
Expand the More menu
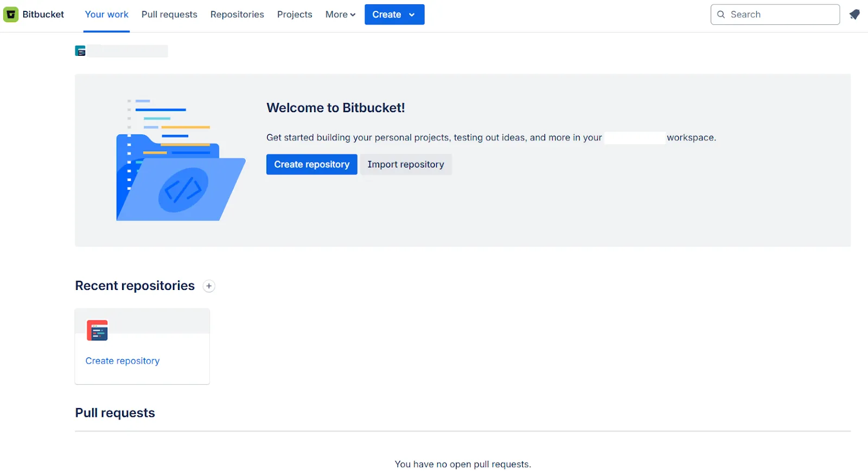coord(340,15)
